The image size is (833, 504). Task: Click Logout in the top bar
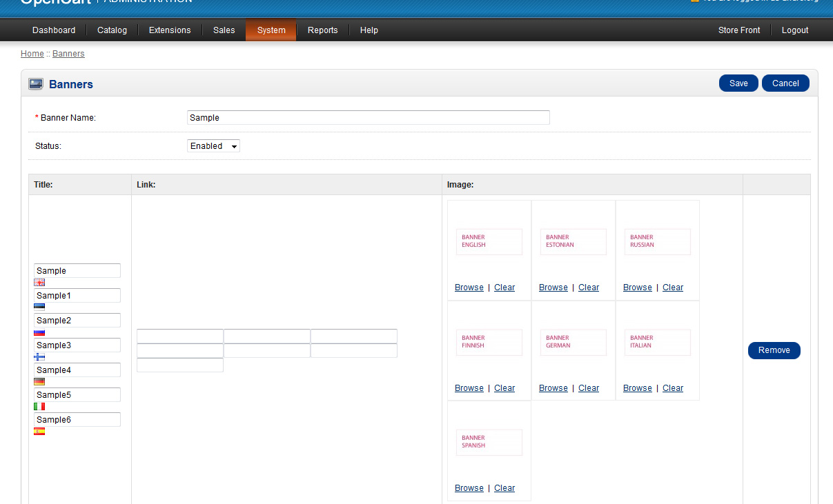click(795, 30)
